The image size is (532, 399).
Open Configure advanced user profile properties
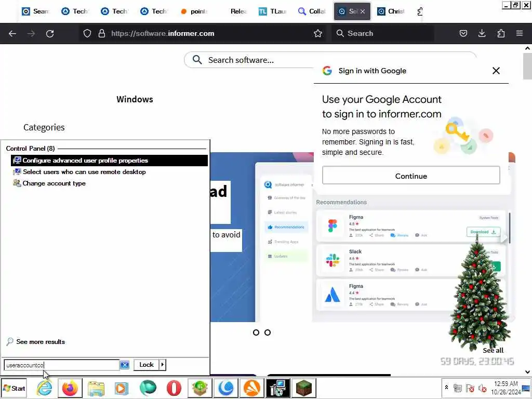pos(109,161)
